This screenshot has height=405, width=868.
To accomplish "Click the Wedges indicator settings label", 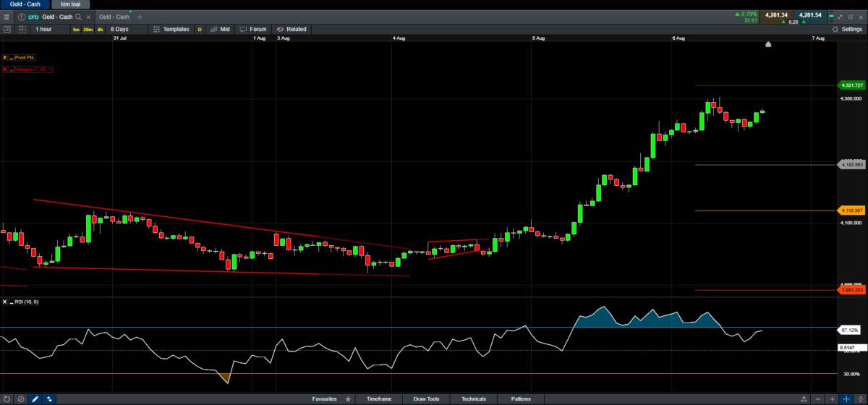I will point(35,69).
